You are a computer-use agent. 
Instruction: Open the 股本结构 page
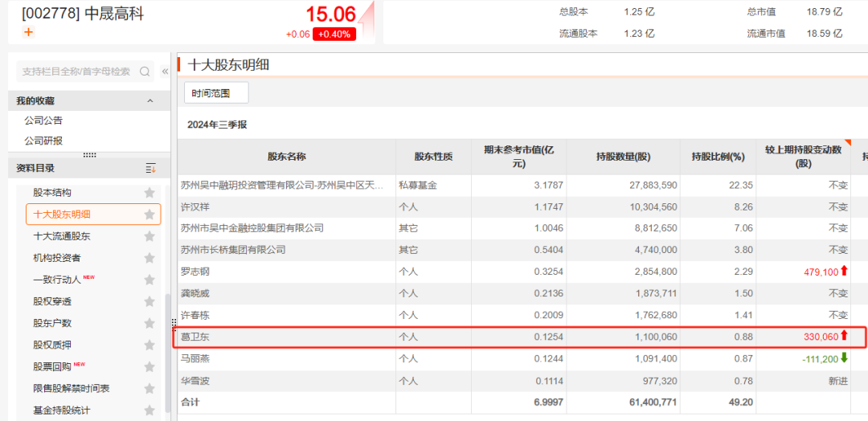pyautogui.click(x=52, y=193)
